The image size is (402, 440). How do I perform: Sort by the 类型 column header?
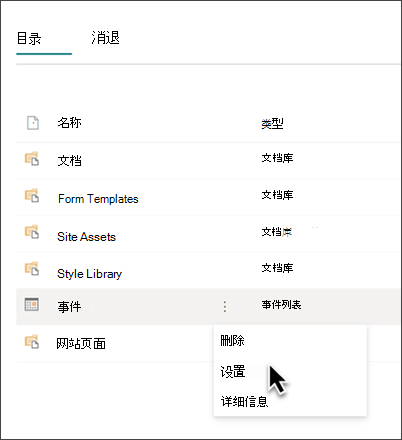tap(272, 124)
